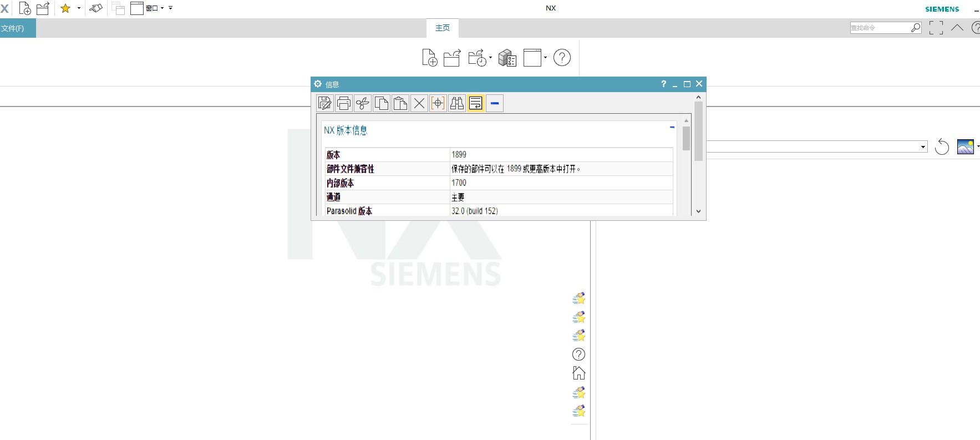Click the landscape background image icon
Image resolution: width=980 pixels, height=440 pixels.
(966, 146)
